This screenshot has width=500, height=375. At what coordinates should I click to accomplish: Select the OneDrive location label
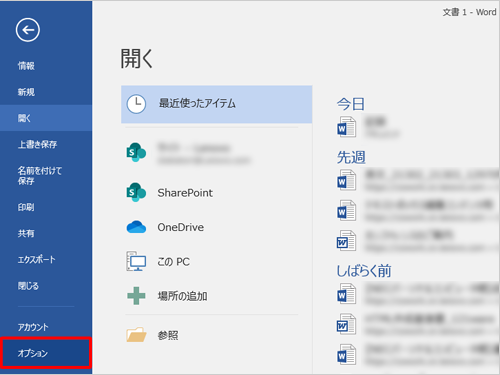point(181,227)
